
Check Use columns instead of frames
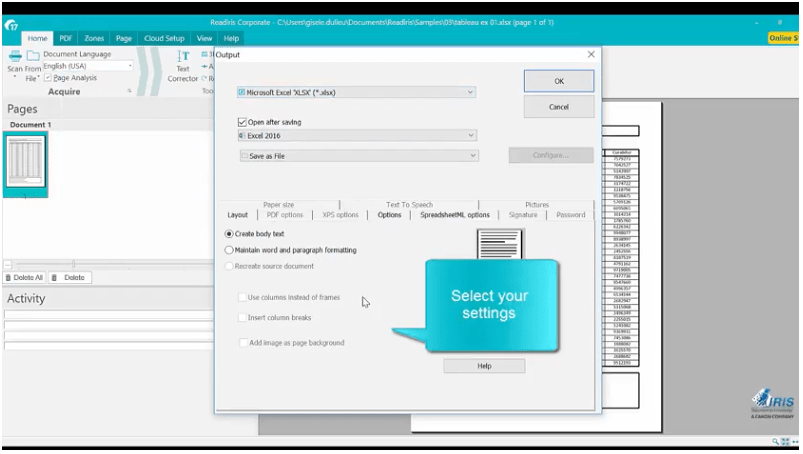pyautogui.click(x=242, y=297)
